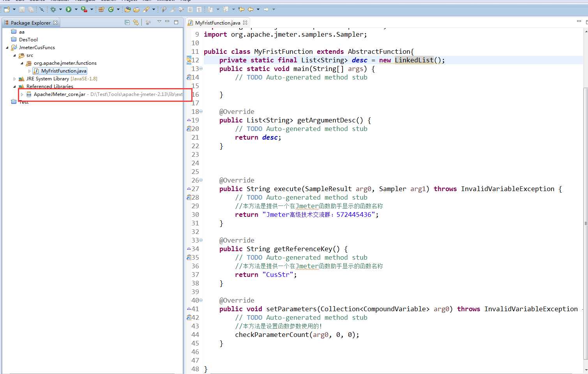The image size is (588, 374).
Task: Select the src folder label
Action: (30, 55)
